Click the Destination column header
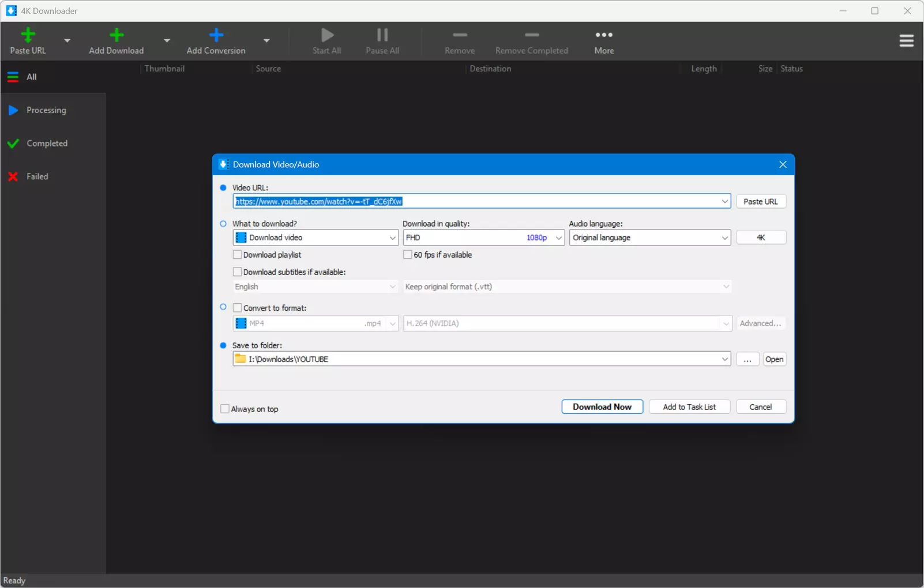The height and width of the screenshot is (588, 924). tap(490, 69)
